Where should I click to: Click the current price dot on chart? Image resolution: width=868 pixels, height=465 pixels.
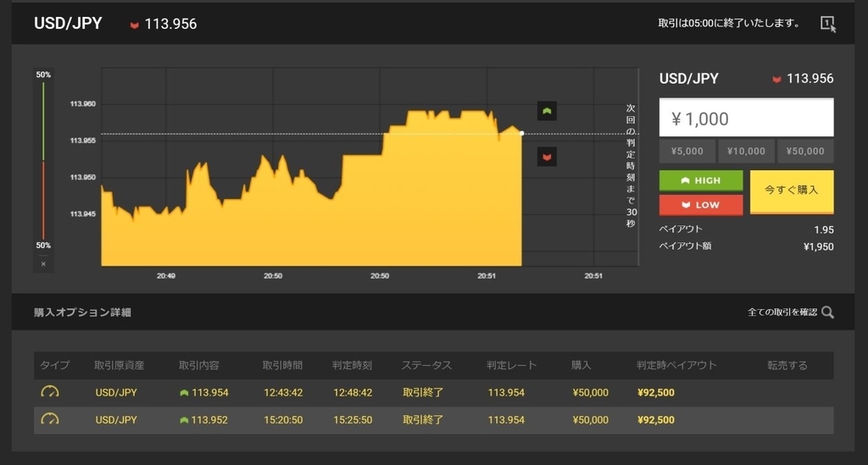click(x=522, y=133)
